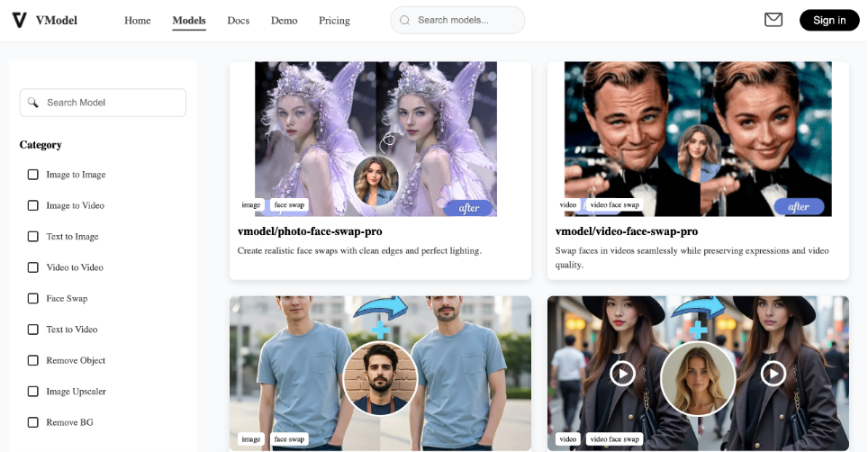Click the VModel brand name
This screenshot has height=452, width=868.
pyautogui.click(x=57, y=21)
